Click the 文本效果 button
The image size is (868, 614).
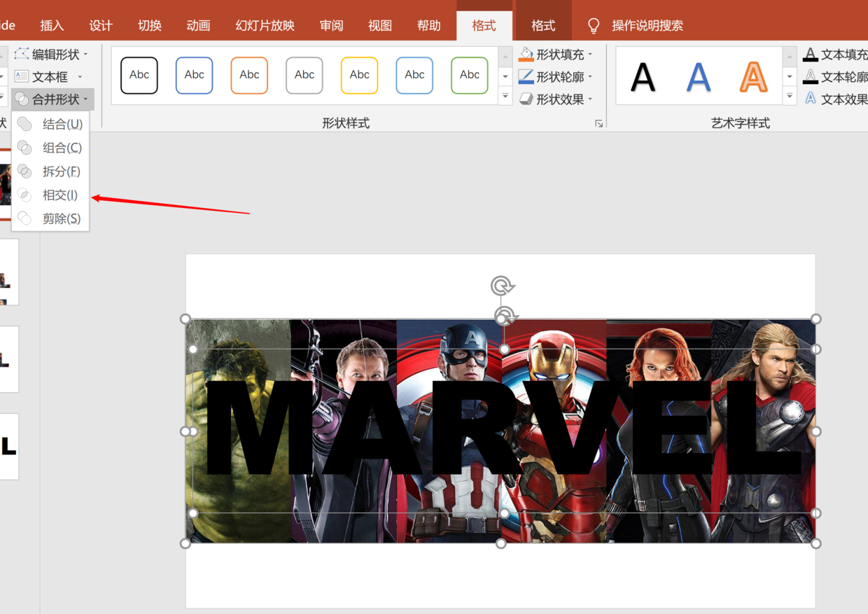[835, 99]
